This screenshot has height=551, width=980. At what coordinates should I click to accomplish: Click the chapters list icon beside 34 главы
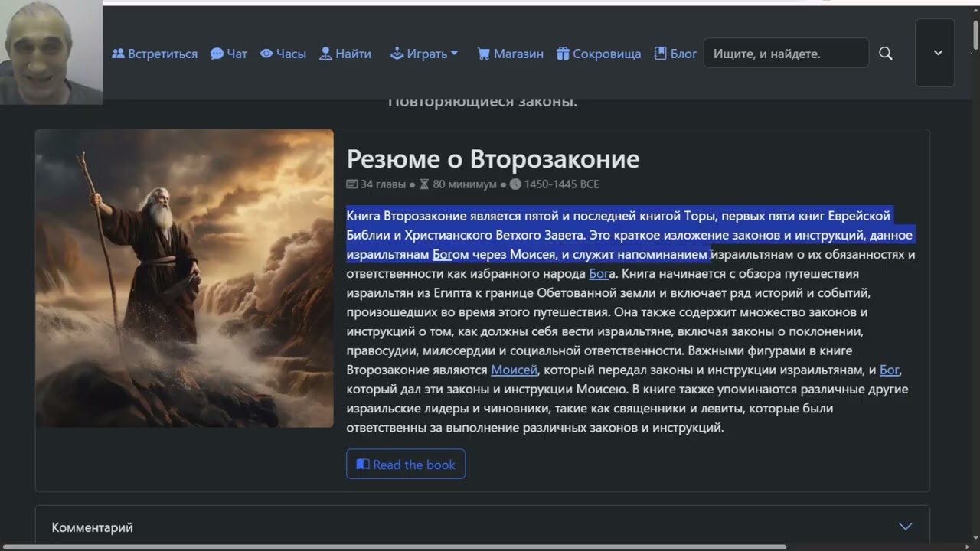[x=352, y=184]
